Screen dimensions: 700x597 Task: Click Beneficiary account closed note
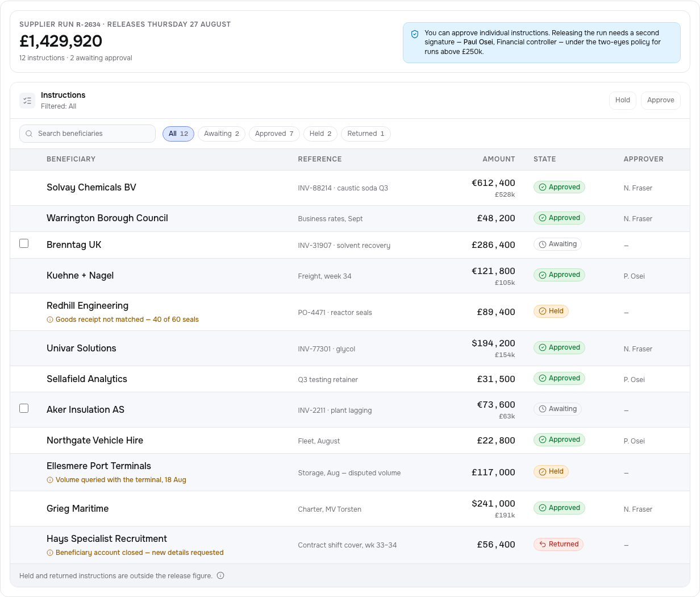click(140, 553)
